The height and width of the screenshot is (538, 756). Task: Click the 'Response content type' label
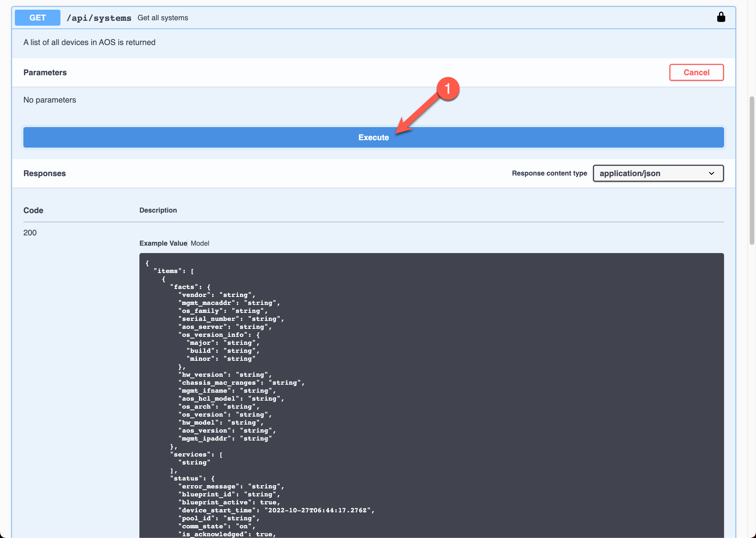click(549, 173)
